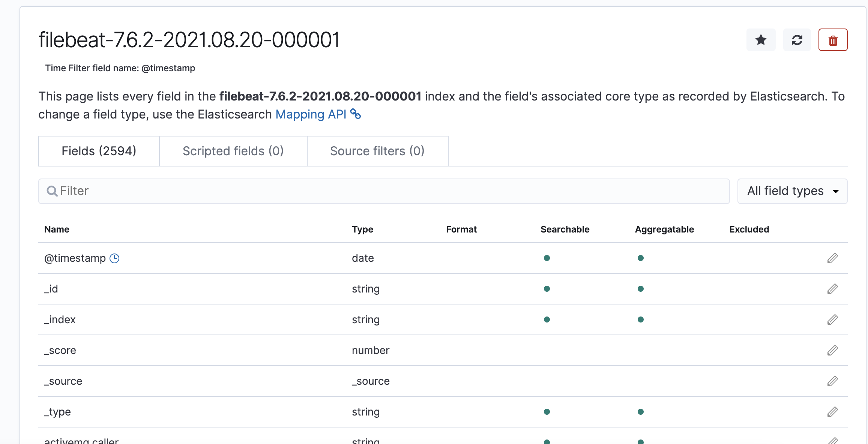Viewport: 868px width, 444px height.
Task: Click the magnifier icon in Filter box
Action: pos(52,191)
